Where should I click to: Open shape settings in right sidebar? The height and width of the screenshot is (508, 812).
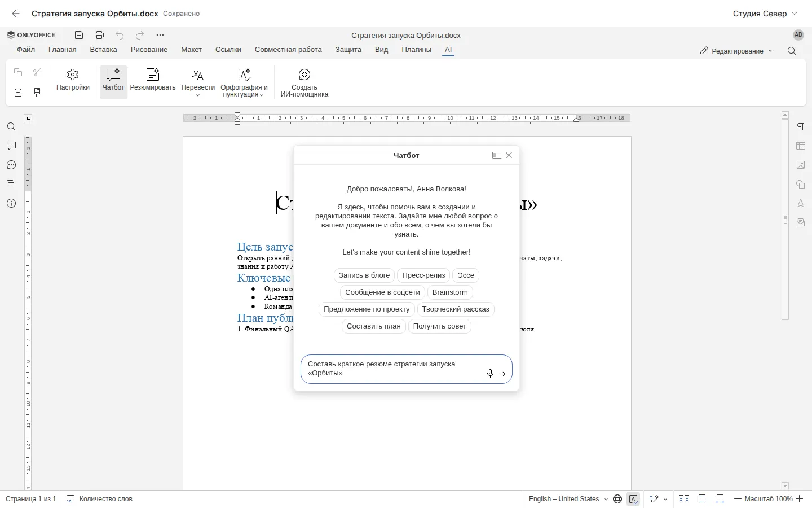tap(801, 185)
